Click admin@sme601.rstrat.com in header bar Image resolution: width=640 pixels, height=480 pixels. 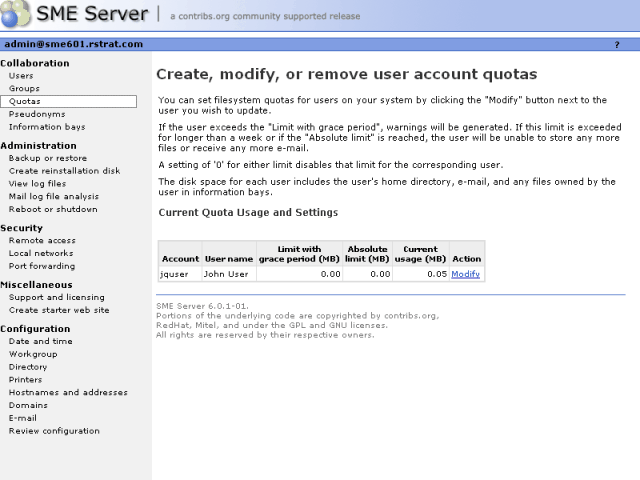click(73, 44)
